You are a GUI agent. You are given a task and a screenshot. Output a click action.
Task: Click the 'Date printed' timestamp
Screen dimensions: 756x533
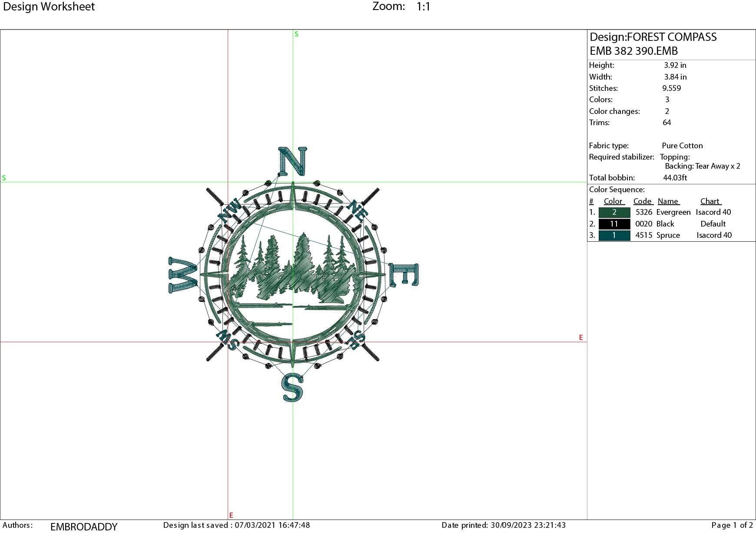504,525
